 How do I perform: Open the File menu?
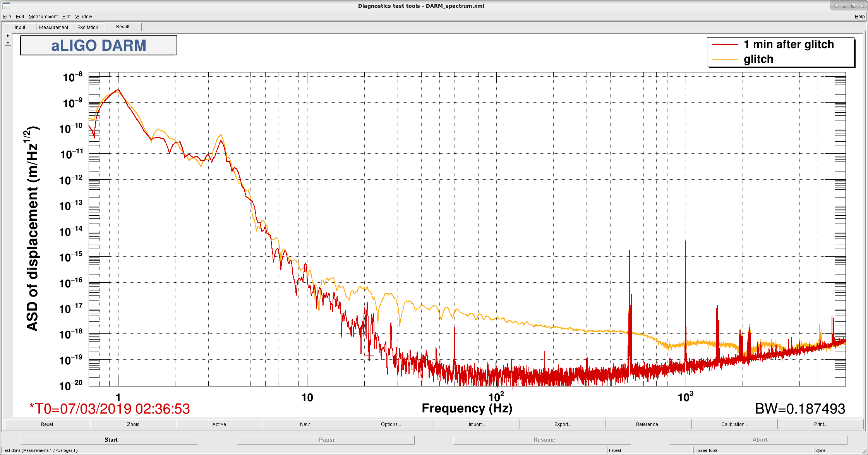[x=7, y=16]
